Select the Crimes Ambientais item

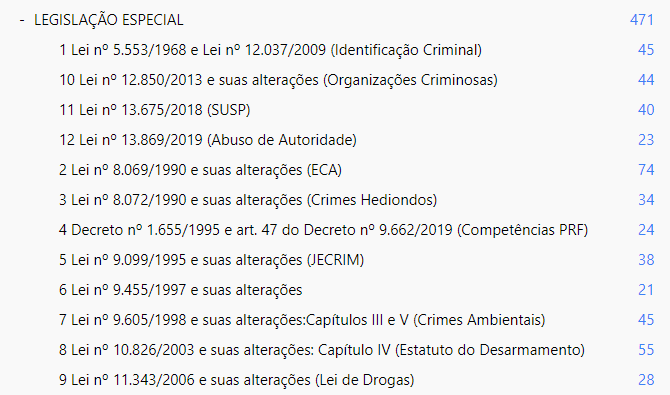(x=302, y=320)
